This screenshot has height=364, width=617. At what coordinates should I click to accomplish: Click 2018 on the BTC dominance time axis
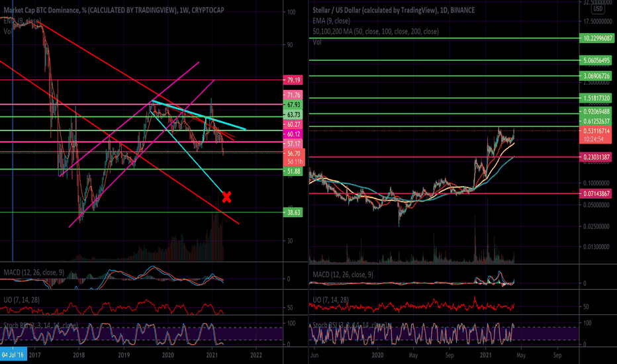pos(79,355)
